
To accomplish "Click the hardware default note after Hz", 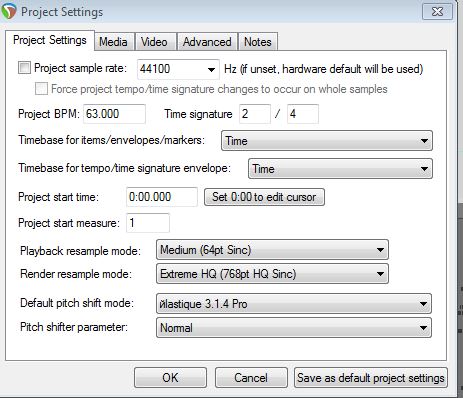I will (323, 69).
